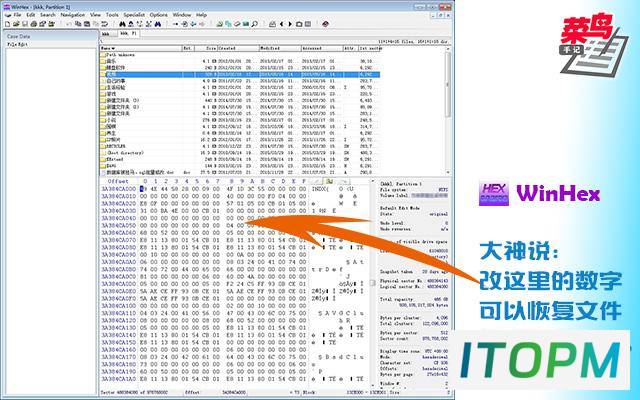Click the last red round toolbar icon
640x400 pixels.
325,24
